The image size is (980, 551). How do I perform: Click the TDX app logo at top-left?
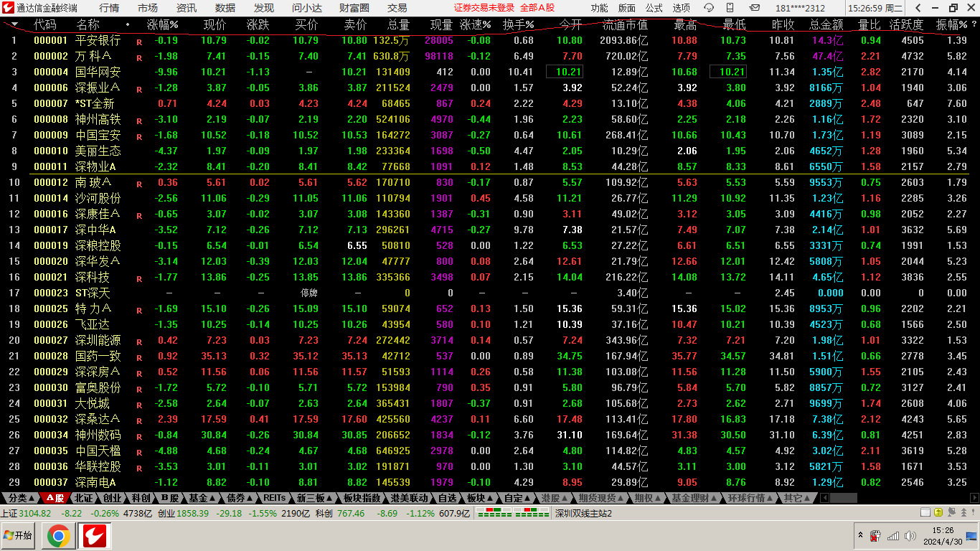[9, 8]
